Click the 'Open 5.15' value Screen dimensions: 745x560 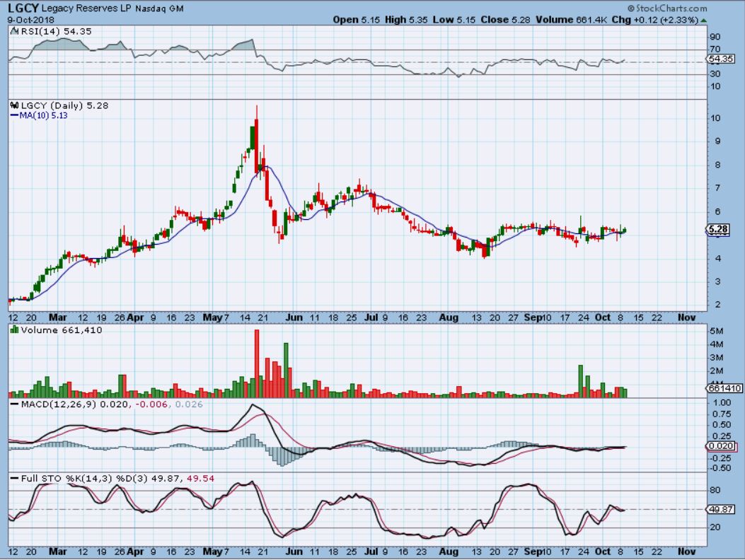(x=357, y=20)
